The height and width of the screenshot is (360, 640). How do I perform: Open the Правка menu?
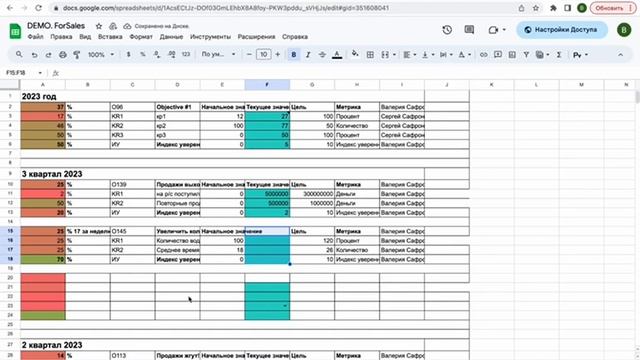click(x=61, y=37)
